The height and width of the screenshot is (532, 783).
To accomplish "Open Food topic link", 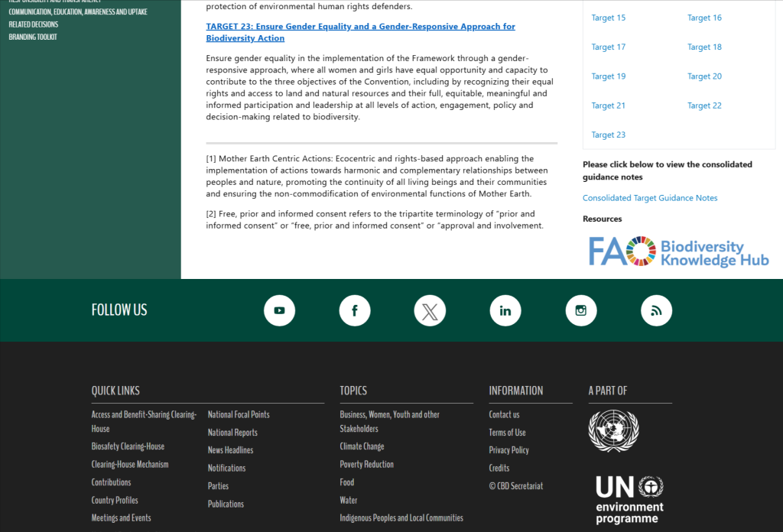I will 346,482.
